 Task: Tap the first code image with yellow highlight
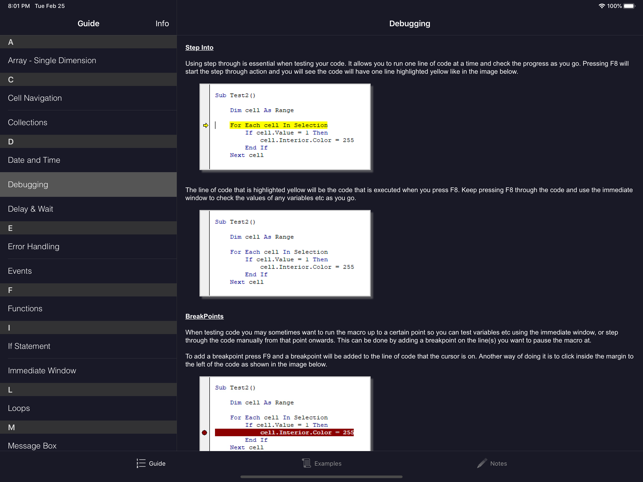[285, 127]
